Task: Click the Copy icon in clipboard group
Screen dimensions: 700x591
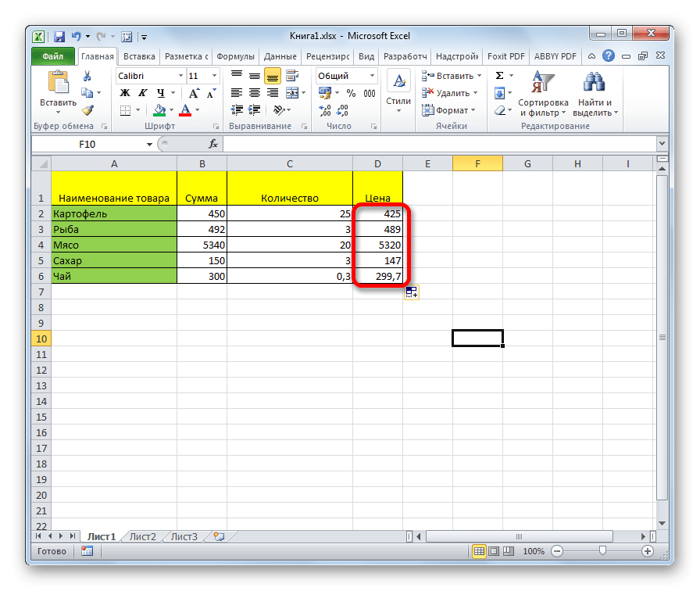Action: coord(87,93)
